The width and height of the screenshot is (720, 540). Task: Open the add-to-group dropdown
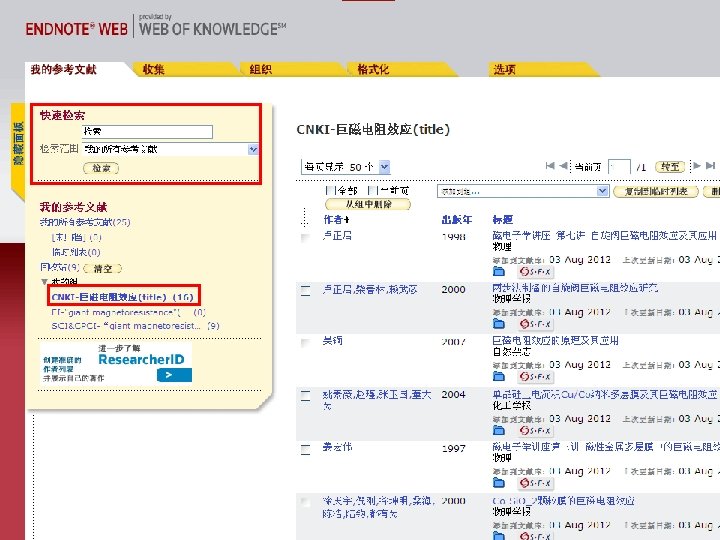(523, 191)
